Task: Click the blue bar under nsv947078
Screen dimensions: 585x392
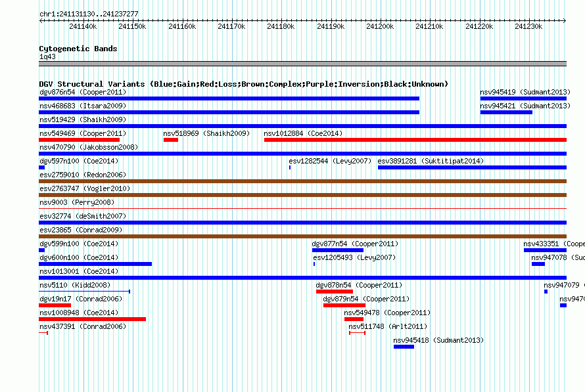Action: point(538,264)
